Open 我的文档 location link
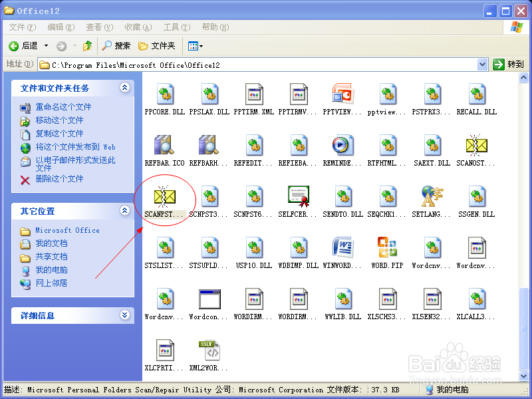 click(x=51, y=243)
